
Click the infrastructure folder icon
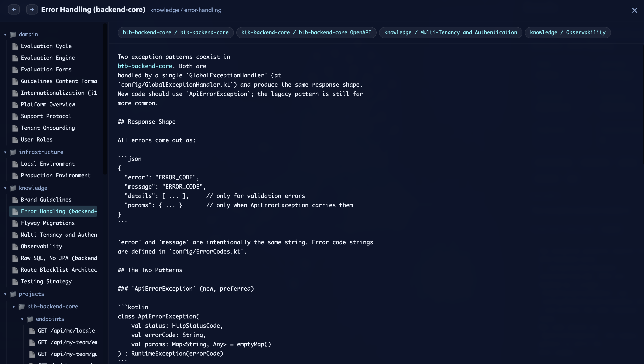coord(13,152)
